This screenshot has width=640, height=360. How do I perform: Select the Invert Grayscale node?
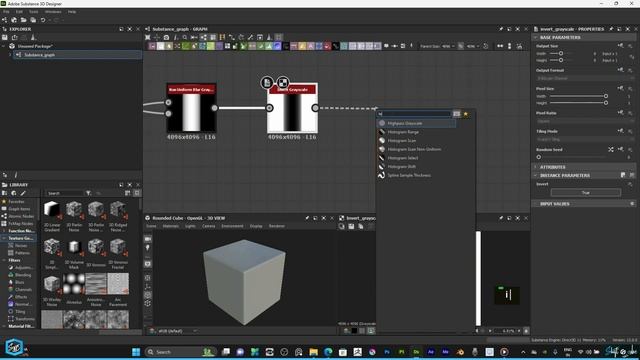pos(292,108)
